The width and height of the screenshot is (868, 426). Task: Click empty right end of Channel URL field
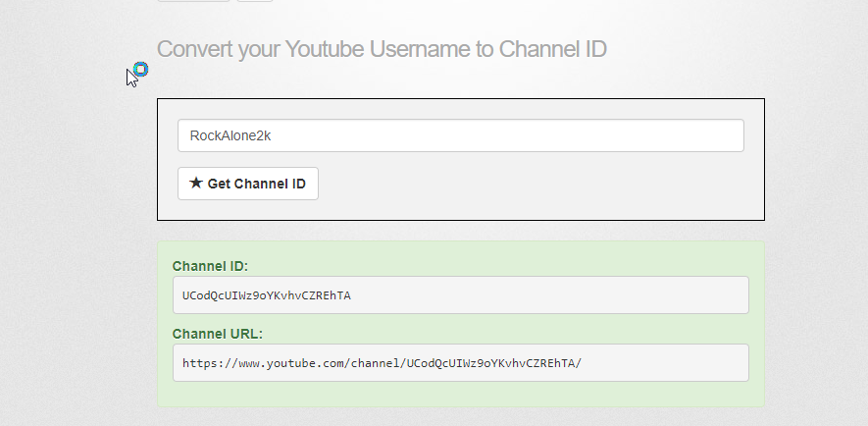click(687, 362)
